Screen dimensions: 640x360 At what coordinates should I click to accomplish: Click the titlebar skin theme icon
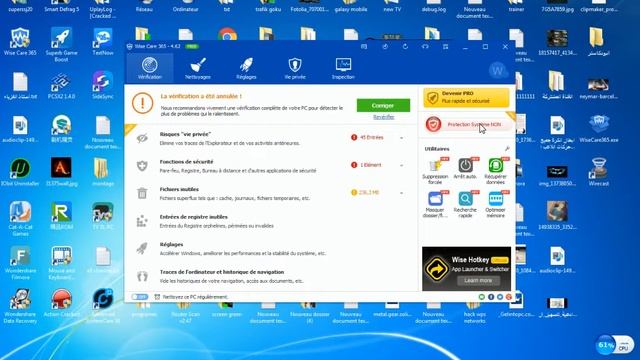click(385, 47)
